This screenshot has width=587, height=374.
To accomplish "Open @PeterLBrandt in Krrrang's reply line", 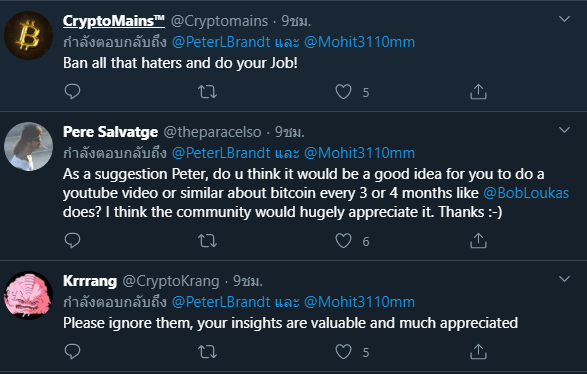I will (x=221, y=302).
